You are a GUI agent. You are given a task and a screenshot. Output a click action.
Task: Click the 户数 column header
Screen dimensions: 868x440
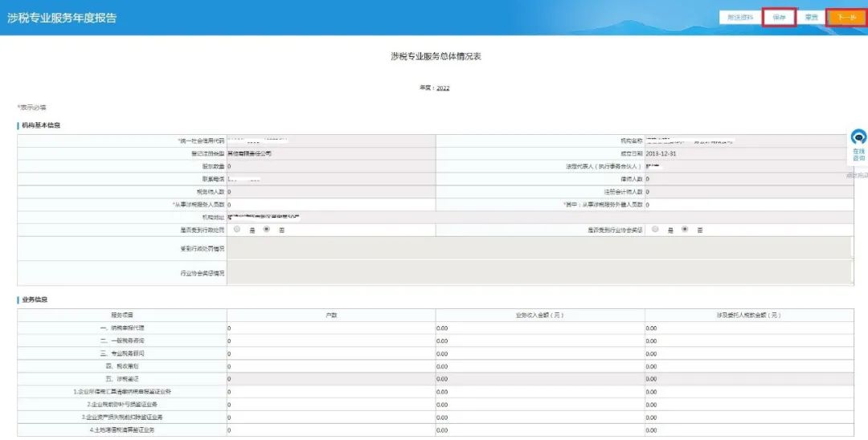331,315
